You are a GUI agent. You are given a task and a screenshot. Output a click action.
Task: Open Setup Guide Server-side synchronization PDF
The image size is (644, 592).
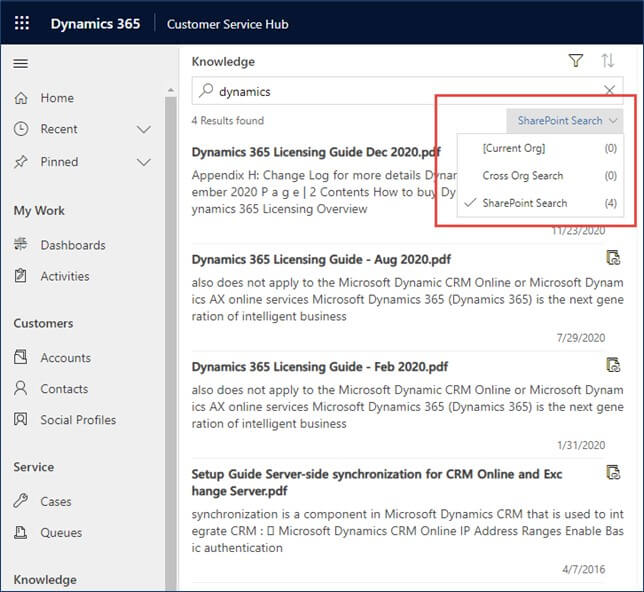377,482
